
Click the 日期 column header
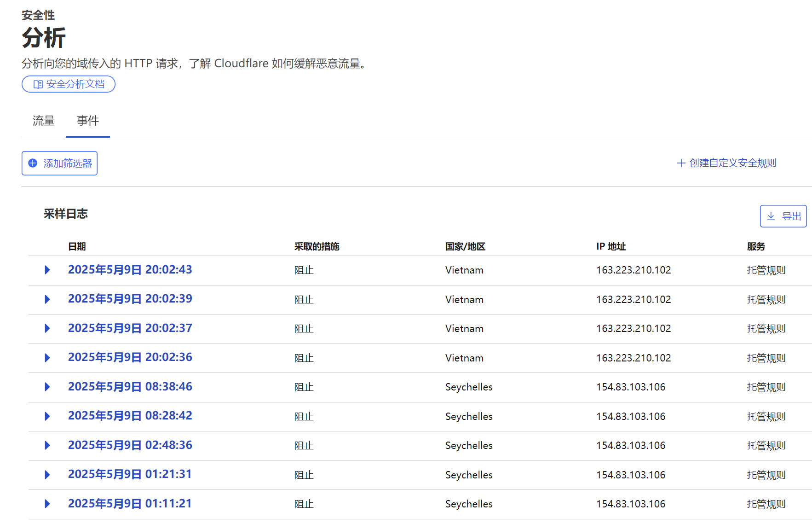coord(77,247)
